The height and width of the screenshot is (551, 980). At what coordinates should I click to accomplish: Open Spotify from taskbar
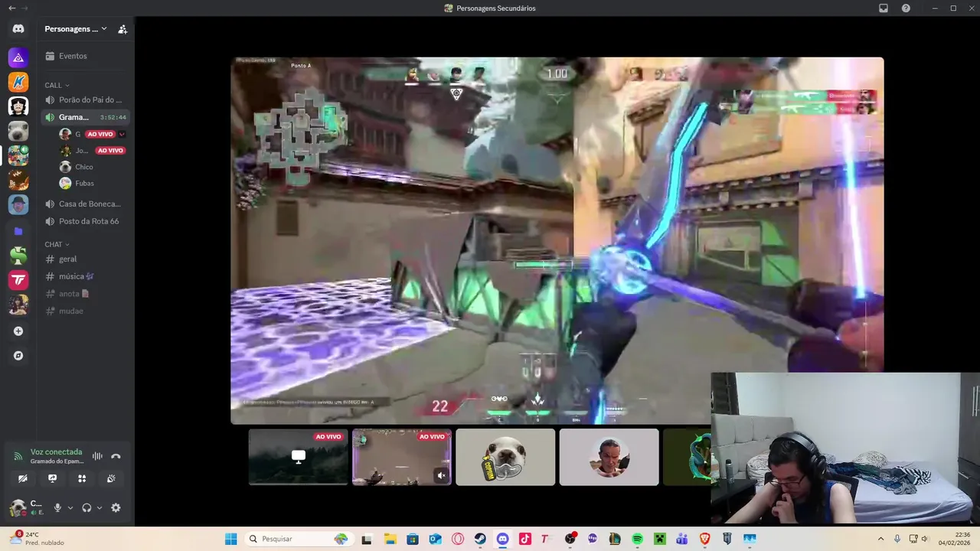[x=637, y=539]
